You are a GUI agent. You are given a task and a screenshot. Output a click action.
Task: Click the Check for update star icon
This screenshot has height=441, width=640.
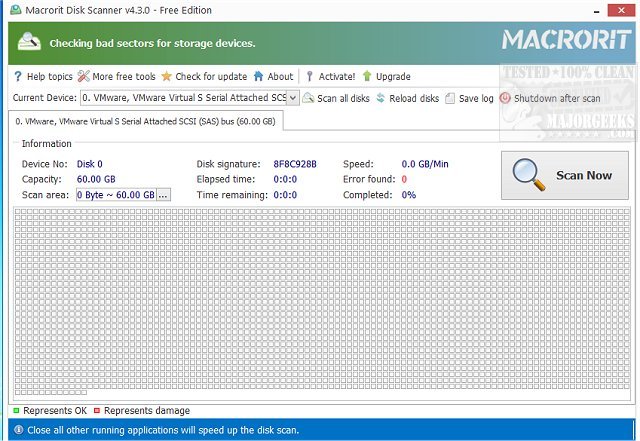[167, 76]
